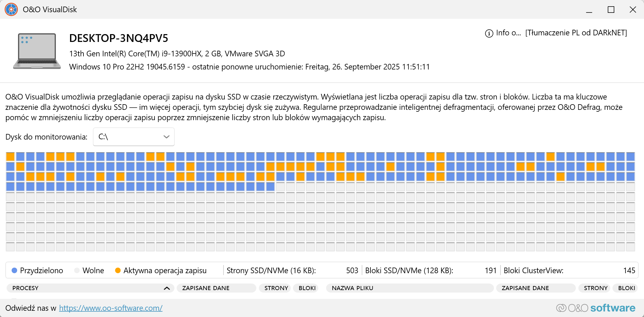Viewport: 644px width, 317px height.
Task: Click the Wolne legend label
Action: [x=93, y=270]
